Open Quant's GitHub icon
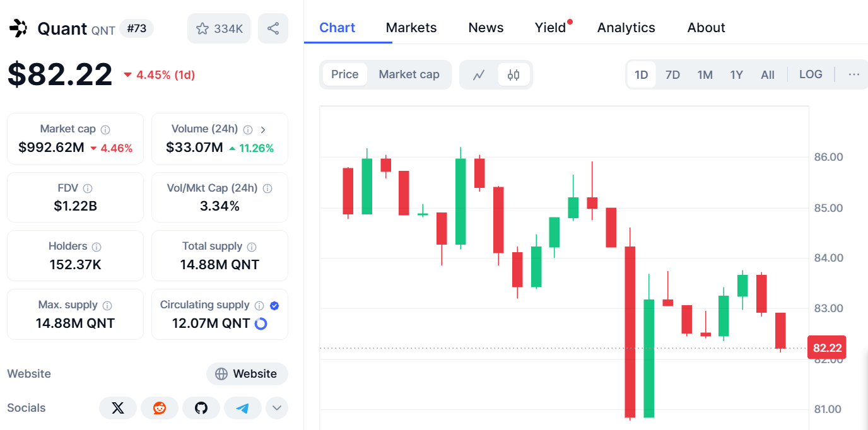The image size is (868, 430). point(201,407)
